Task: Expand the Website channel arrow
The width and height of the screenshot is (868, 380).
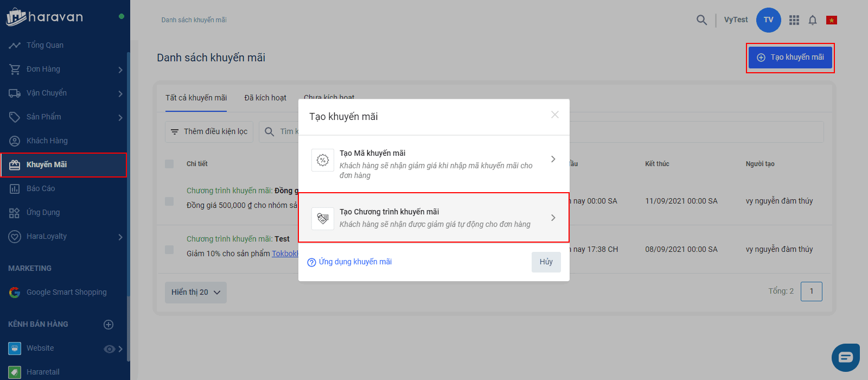Action: (x=120, y=349)
